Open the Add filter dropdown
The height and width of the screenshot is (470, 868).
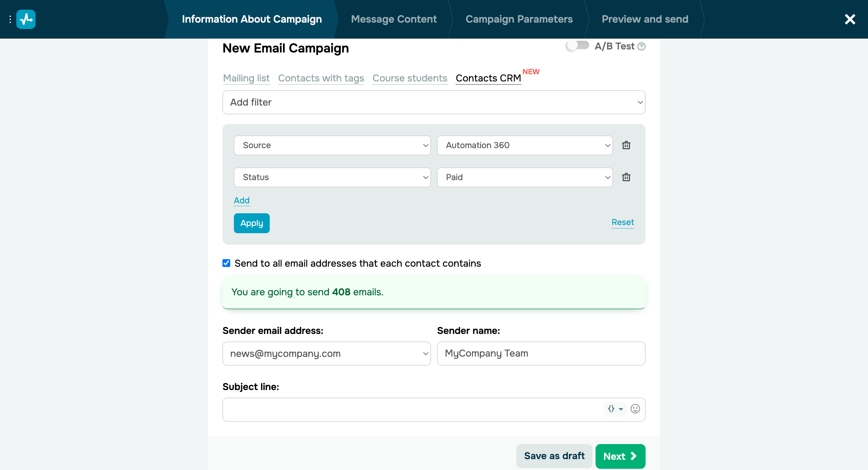(434, 102)
